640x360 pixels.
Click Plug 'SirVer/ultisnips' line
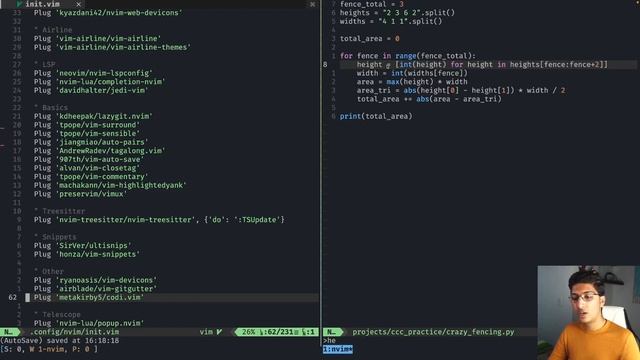[x=82, y=245]
